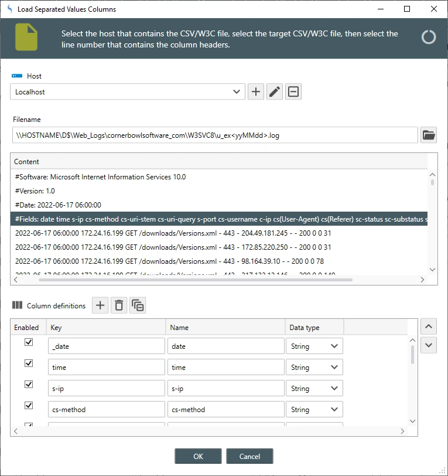Add a new host with the plus icon
The width and height of the screenshot is (448, 476).
(256, 92)
